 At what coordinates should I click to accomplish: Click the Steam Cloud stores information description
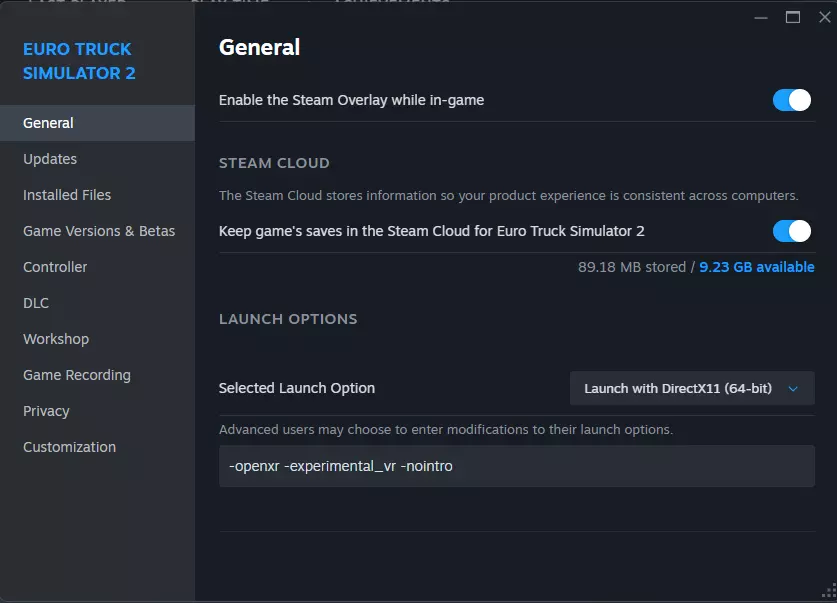(x=509, y=196)
